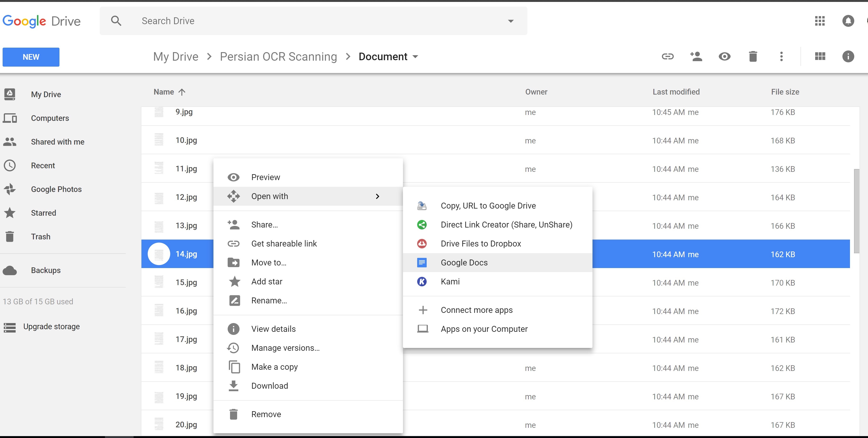Select the 12.jpg file
The width and height of the screenshot is (868, 438).
pos(186,197)
